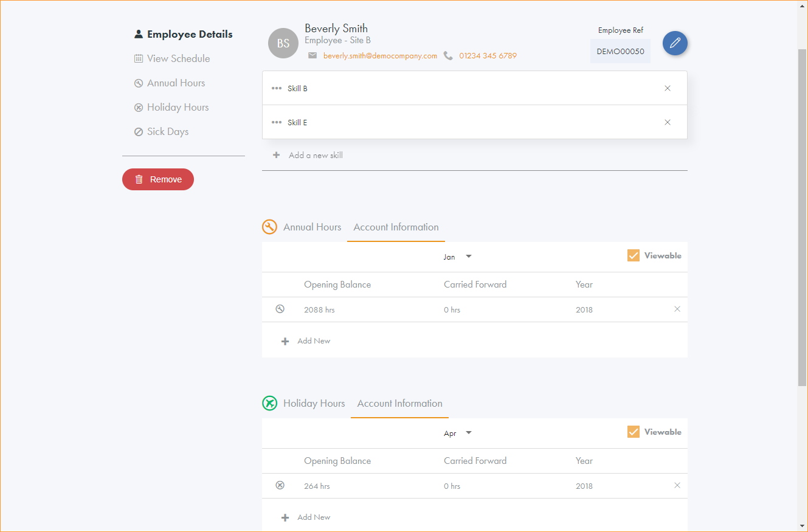The height and width of the screenshot is (532, 808).
Task: Delete the 264 hrs holiday hours row
Action: point(677,485)
